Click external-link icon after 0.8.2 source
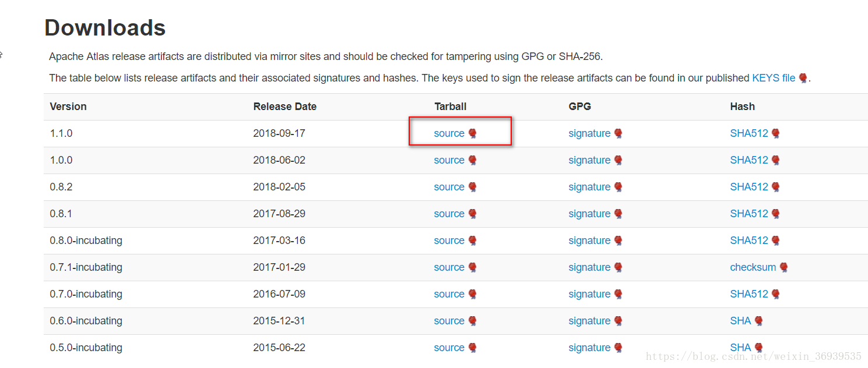 [x=472, y=187]
